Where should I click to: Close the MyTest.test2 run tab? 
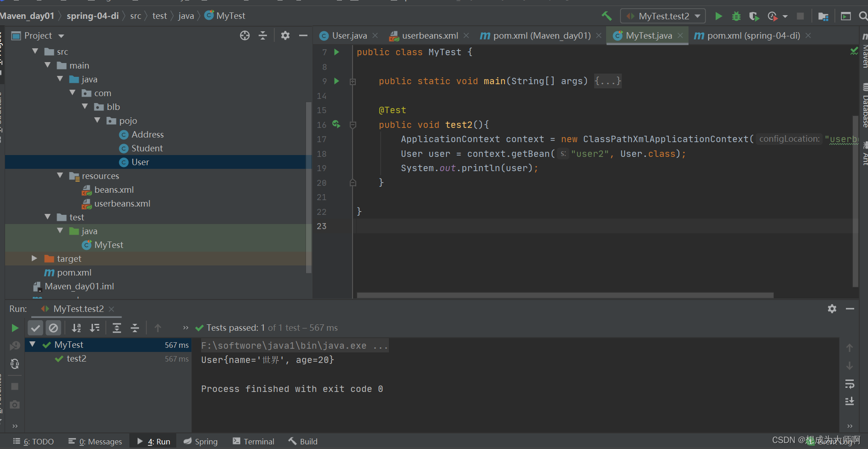111,309
